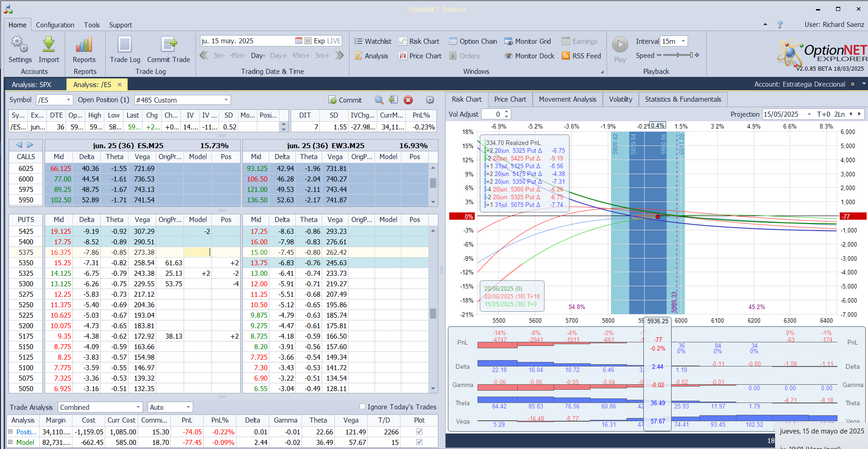Screen dimensions: 868x449
Task: Open the Monitor Dock window
Action: pyautogui.click(x=529, y=56)
